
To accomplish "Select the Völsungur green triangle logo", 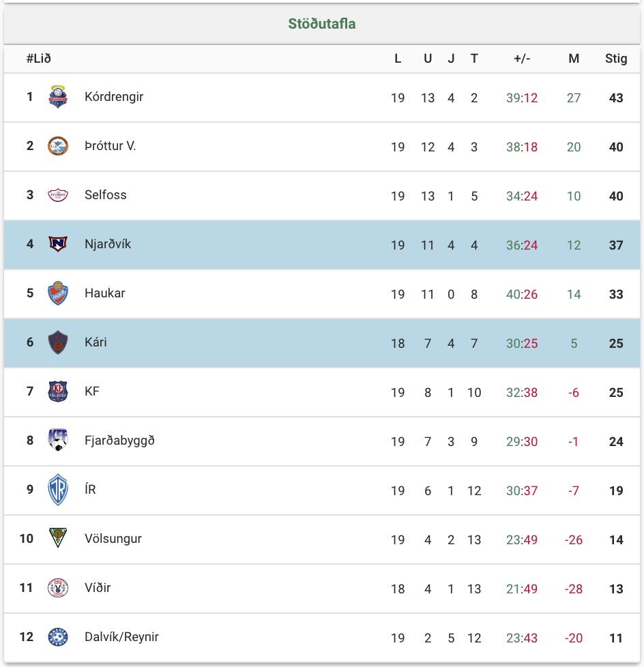I will pos(58,538).
